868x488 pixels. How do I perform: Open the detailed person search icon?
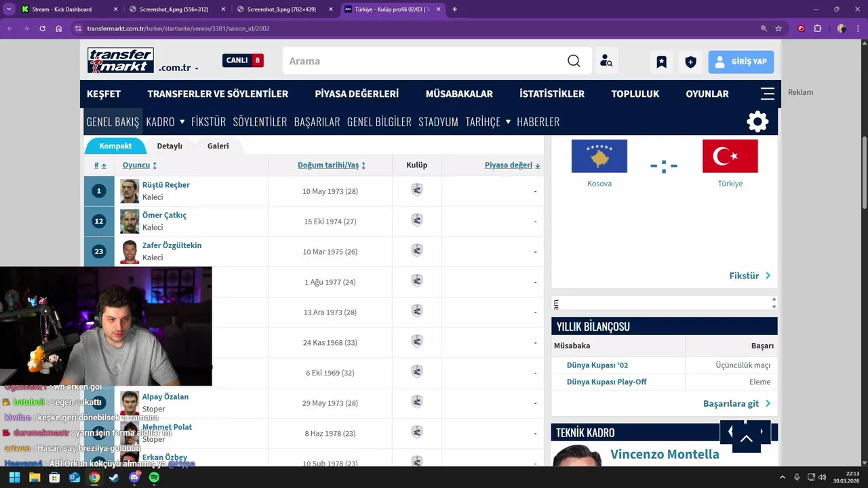coord(606,61)
